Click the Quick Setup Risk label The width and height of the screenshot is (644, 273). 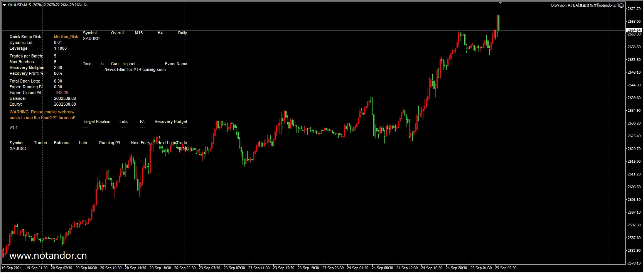(25, 37)
